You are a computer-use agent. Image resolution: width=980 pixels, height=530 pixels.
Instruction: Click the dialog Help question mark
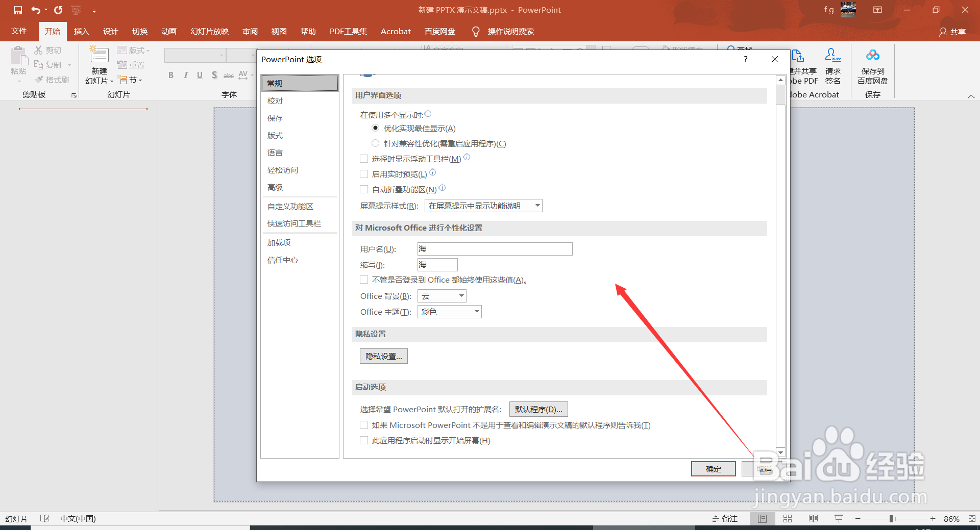(x=746, y=59)
